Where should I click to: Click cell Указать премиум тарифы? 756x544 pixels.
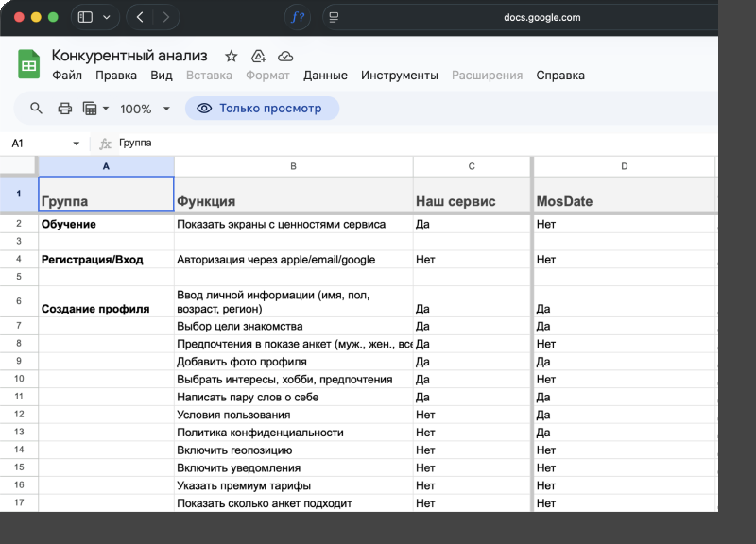click(x=293, y=485)
